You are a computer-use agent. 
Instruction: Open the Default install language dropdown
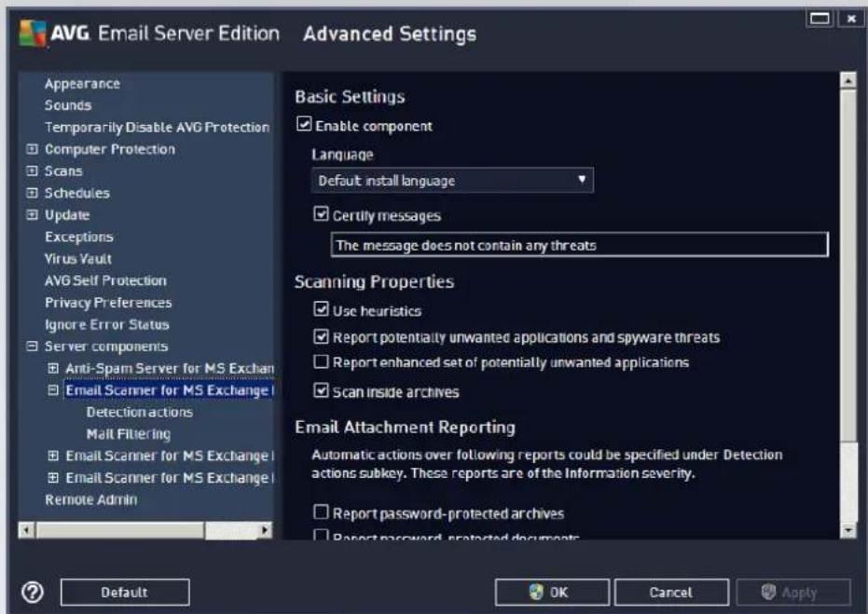[452, 181]
